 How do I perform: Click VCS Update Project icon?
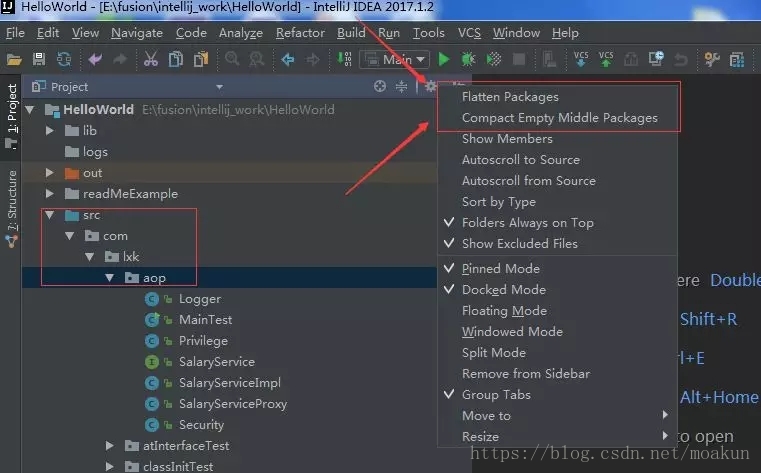pyautogui.click(x=581, y=59)
